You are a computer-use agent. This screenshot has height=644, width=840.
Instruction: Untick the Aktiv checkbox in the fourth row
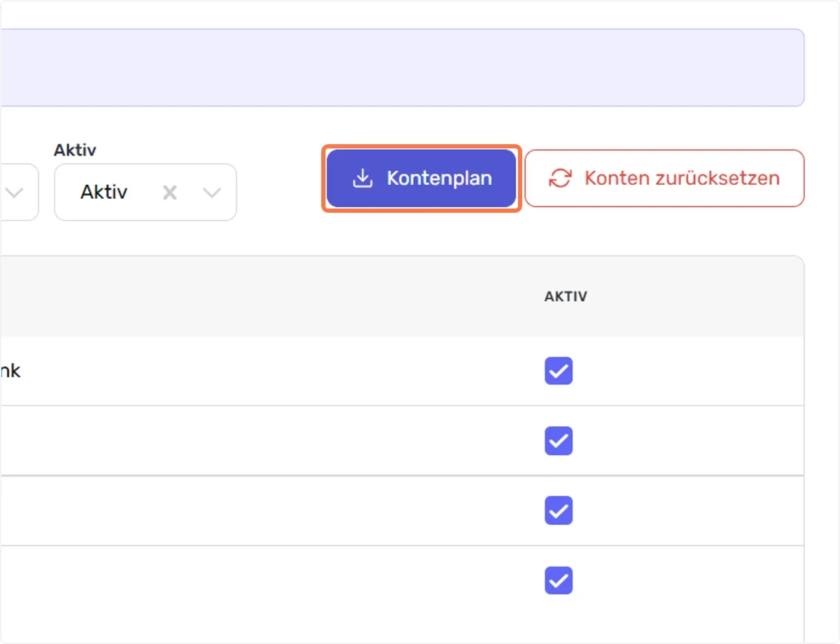coord(559,580)
